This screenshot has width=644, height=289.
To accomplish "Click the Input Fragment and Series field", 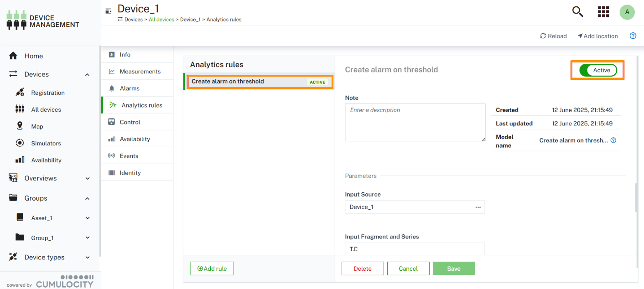I will click(415, 249).
